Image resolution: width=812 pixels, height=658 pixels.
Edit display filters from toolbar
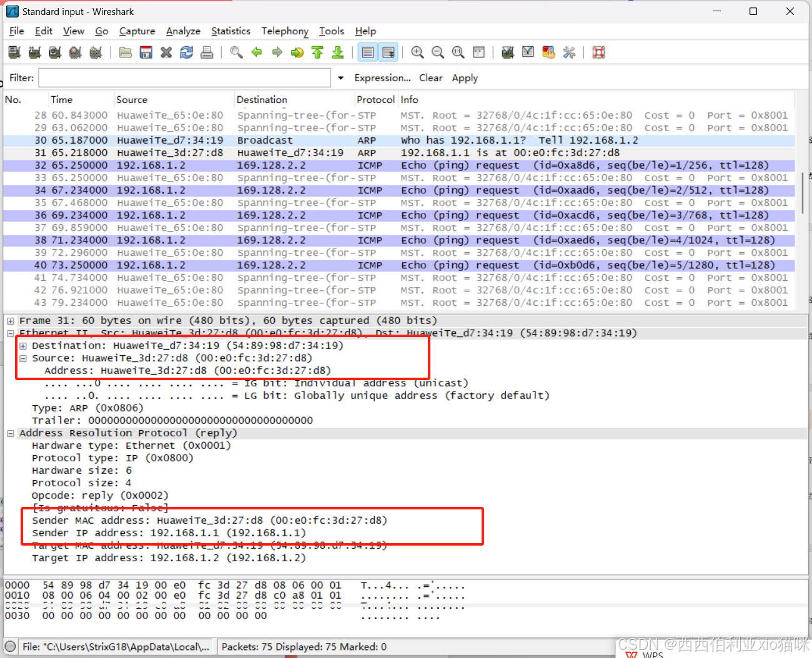[528, 52]
